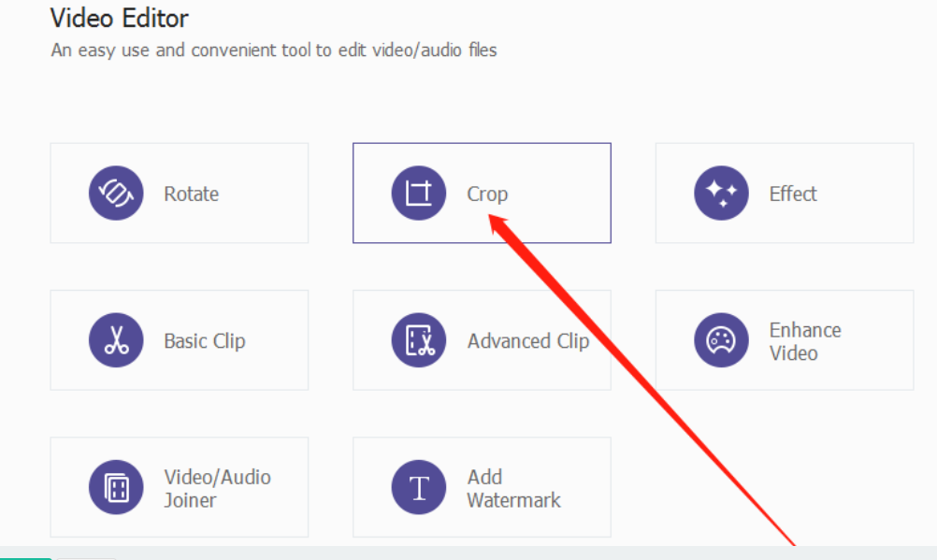The height and width of the screenshot is (560, 937).
Task: Click the Add Watermark T icon
Action: [418, 487]
